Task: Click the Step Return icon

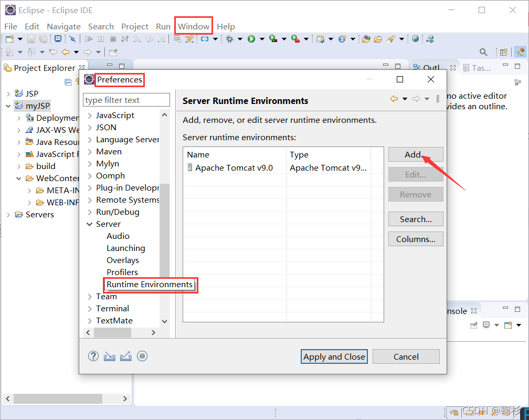Action: tap(162, 39)
